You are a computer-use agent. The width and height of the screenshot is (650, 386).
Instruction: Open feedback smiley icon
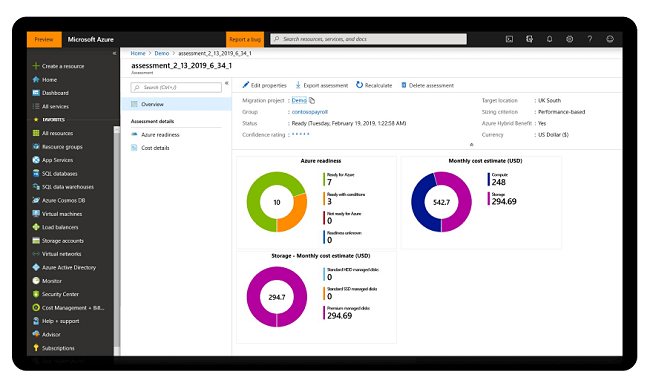[610, 39]
